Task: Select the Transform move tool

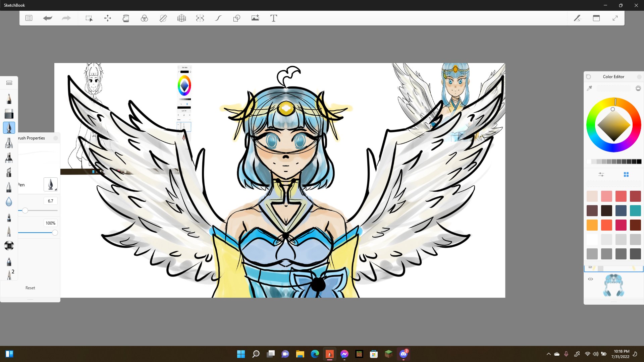Action: 108,18
